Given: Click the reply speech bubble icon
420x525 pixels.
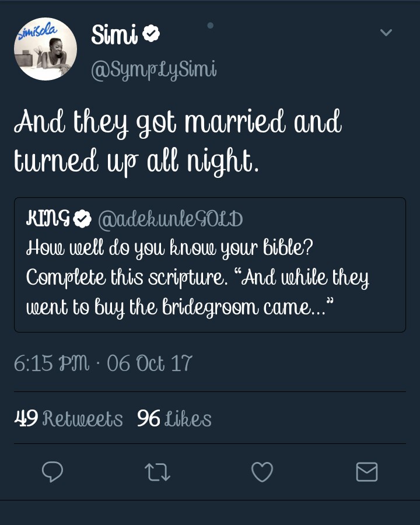Looking at the screenshot, I should point(52,471).
